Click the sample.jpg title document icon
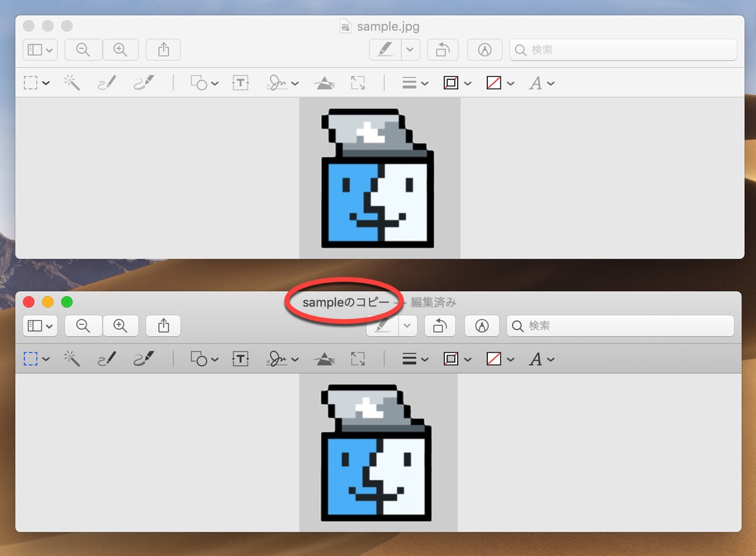 (x=346, y=27)
